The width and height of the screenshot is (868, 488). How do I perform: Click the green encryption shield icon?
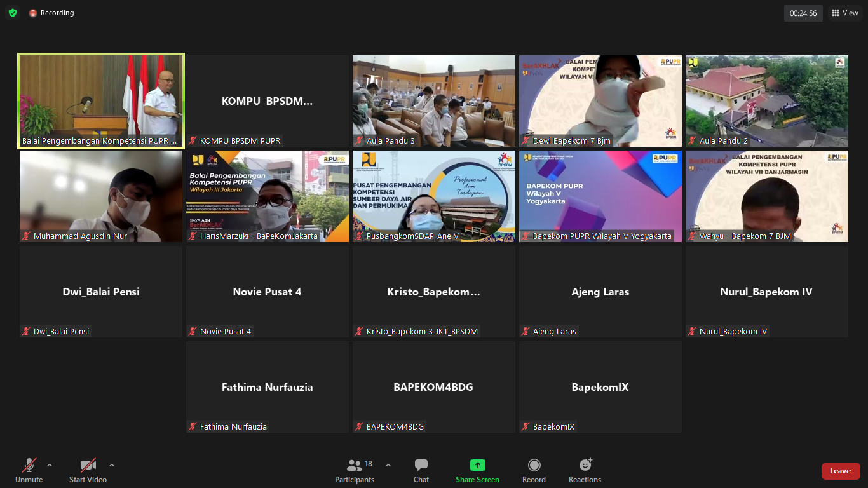tap(13, 13)
